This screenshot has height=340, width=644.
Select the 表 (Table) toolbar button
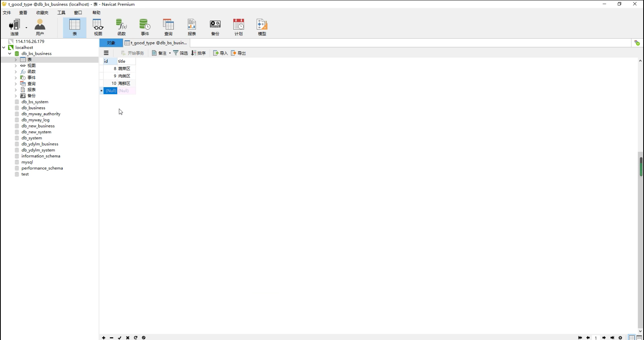[74, 27]
